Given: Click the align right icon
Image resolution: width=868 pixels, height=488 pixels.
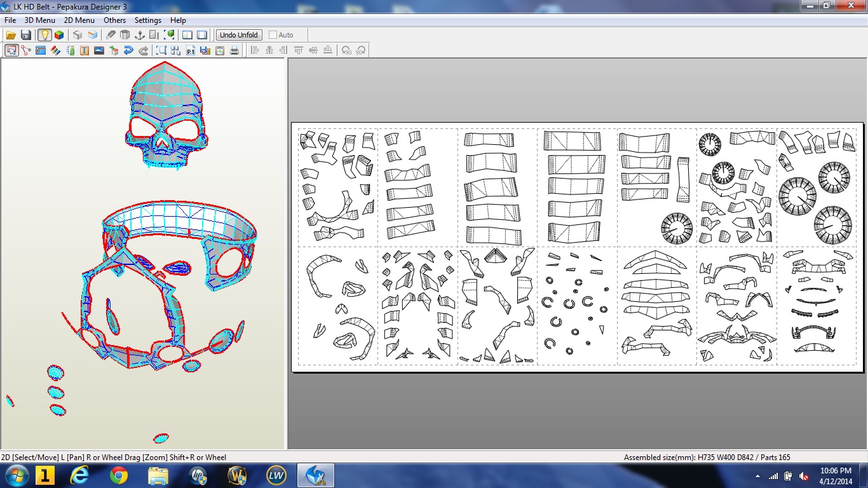Looking at the screenshot, I should tap(284, 50).
